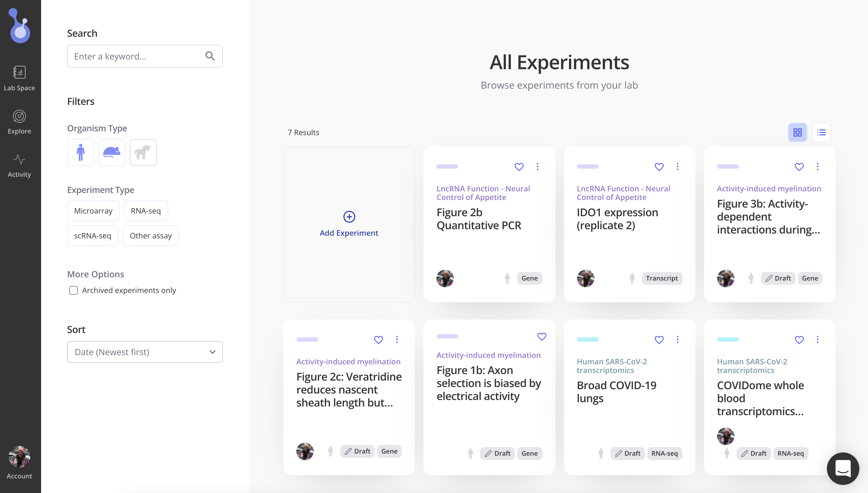This screenshot has height=493, width=868.
Task: Click owner avatar on Figure 2b card
Action: 445,278
